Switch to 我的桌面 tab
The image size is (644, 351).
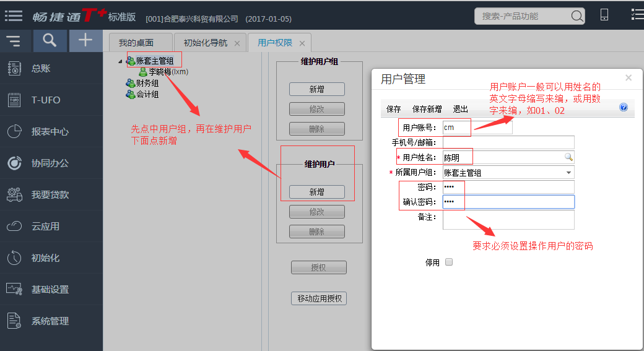pos(136,43)
